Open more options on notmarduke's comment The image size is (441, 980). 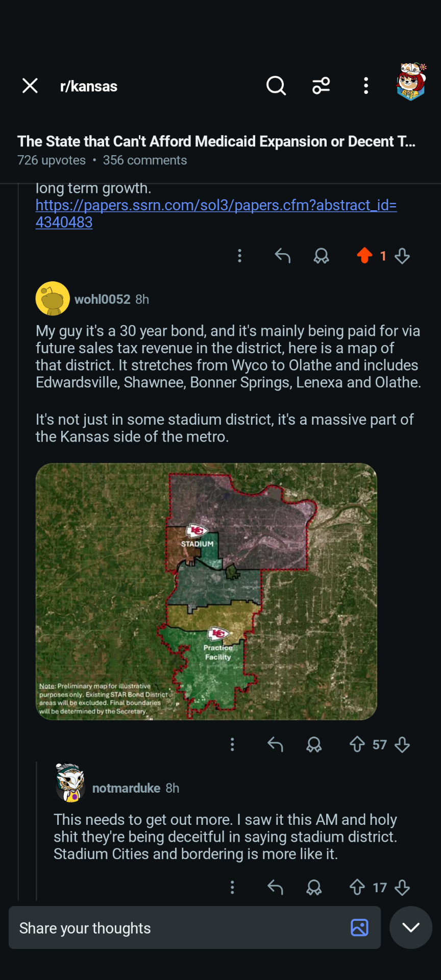[232, 887]
